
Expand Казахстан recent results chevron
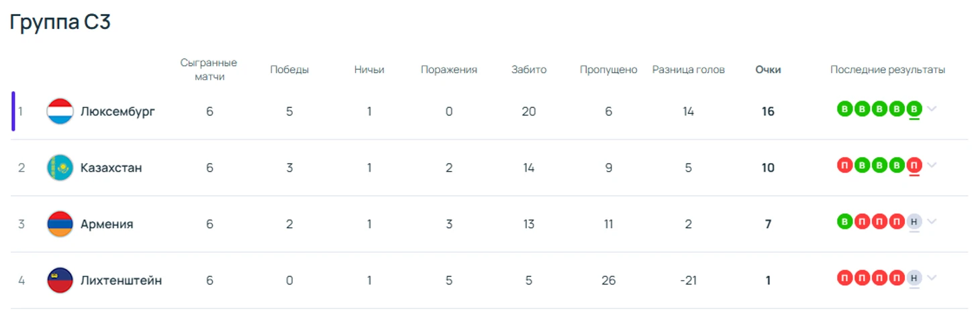point(932,166)
